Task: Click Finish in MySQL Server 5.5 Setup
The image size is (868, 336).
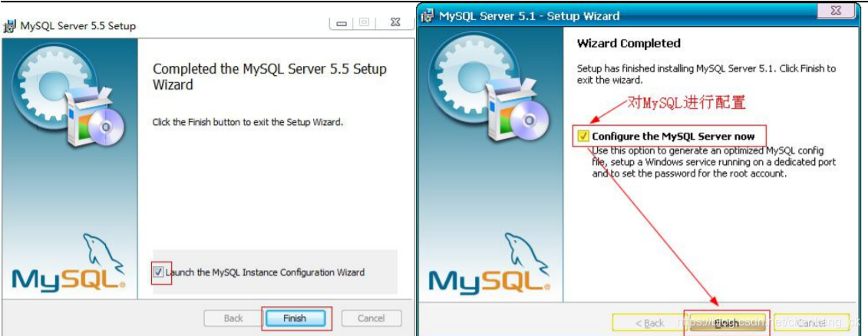Action: coord(295,318)
